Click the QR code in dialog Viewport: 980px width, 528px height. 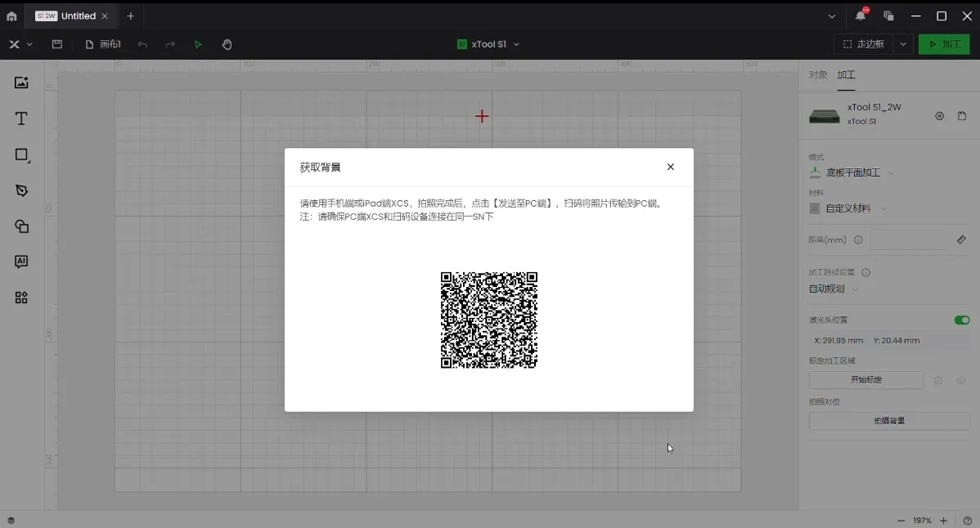click(x=488, y=320)
